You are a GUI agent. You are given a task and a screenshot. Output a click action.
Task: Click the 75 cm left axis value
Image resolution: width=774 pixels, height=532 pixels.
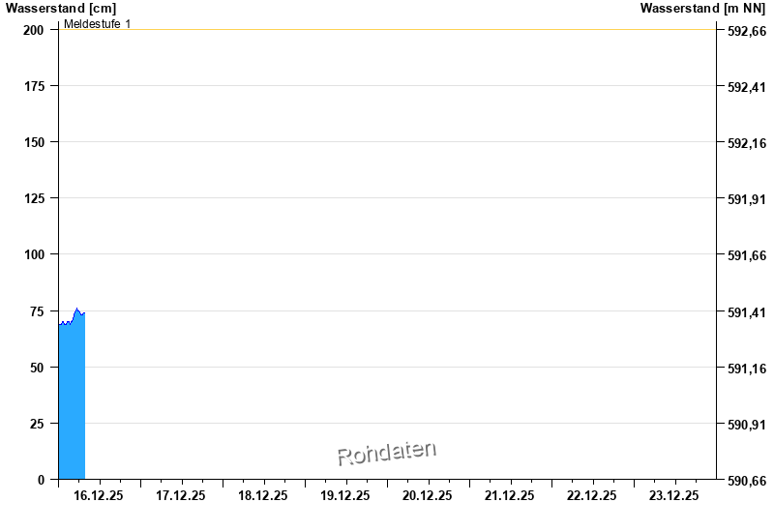[x=37, y=311]
